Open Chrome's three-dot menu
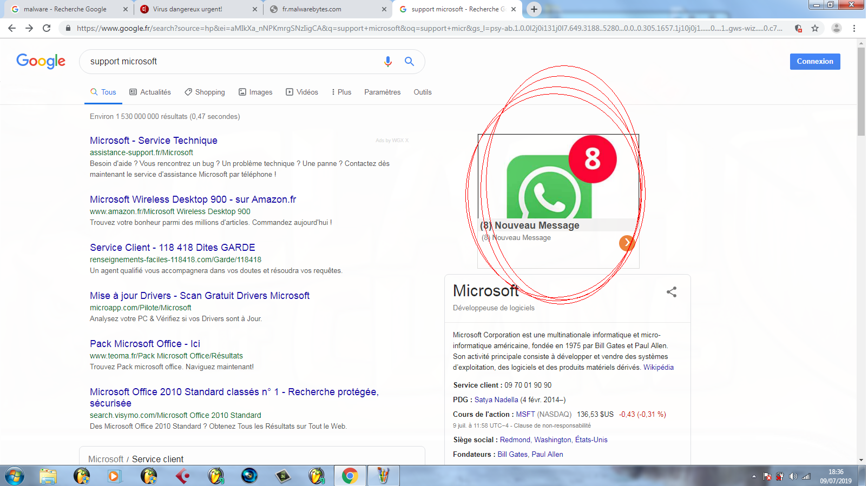The height and width of the screenshot is (486, 868). [854, 28]
